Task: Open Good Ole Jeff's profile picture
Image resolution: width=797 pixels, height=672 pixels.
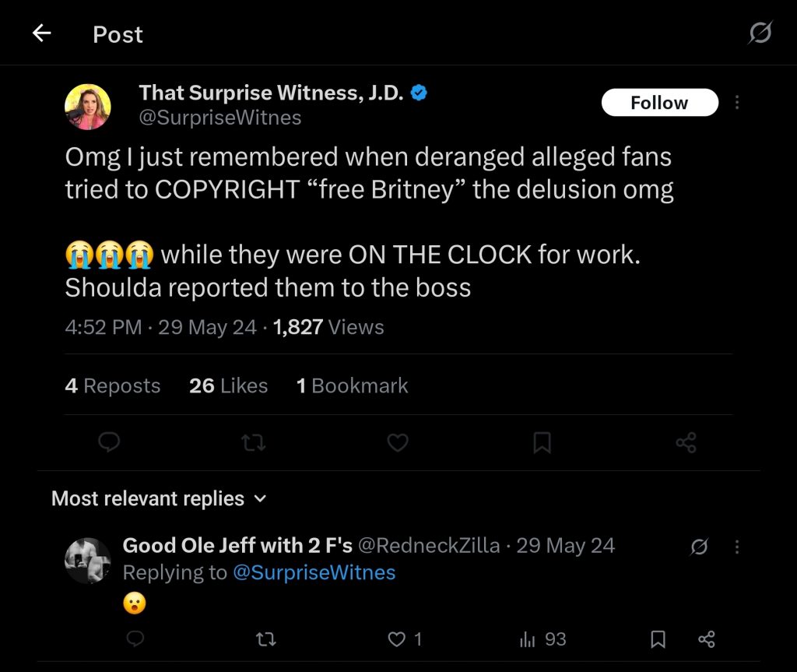Action: pos(87,560)
